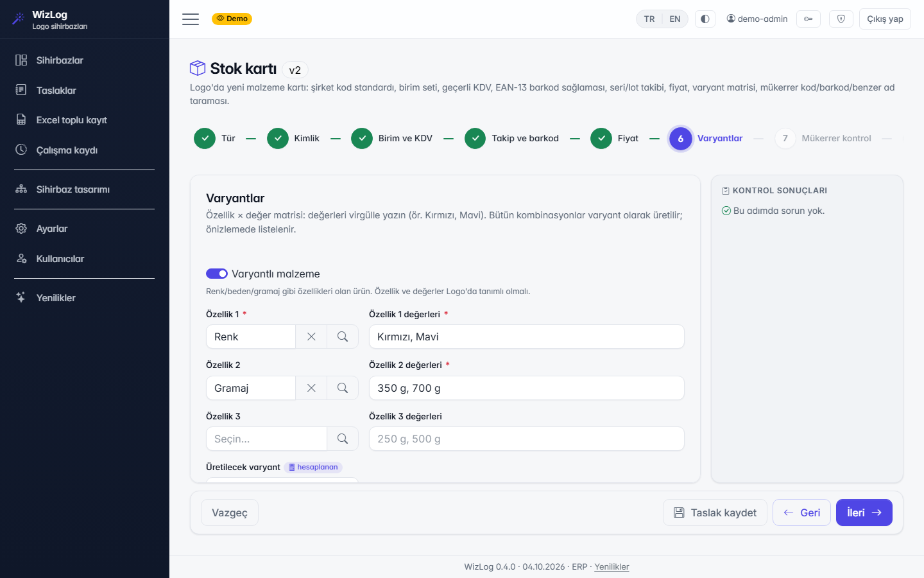Open the search lookup for Özellik 3
924x578 pixels.
(x=343, y=439)
